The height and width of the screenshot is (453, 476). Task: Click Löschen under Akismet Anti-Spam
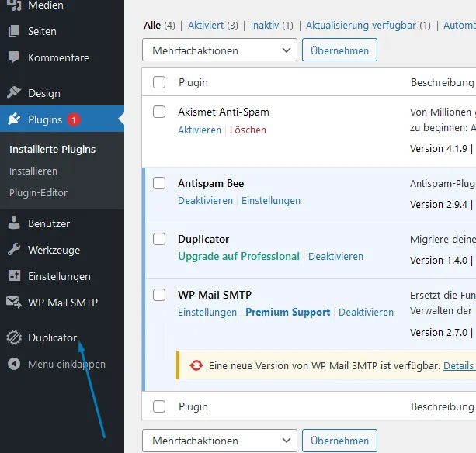[248, 130]
